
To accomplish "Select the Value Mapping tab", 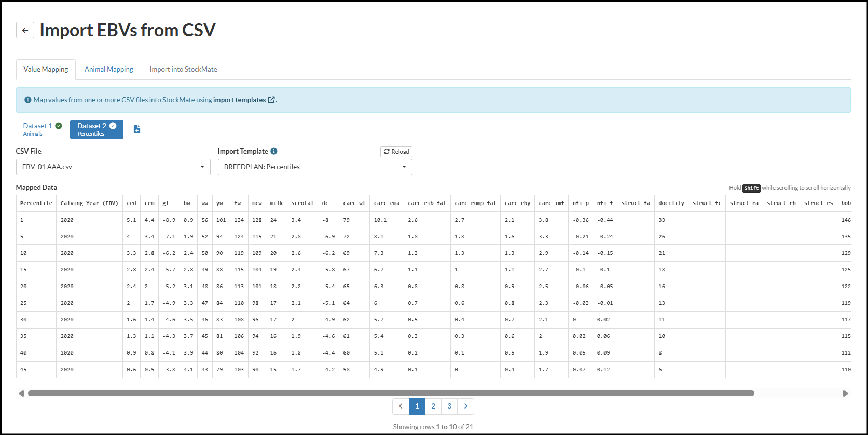I will tap(46, 69).
